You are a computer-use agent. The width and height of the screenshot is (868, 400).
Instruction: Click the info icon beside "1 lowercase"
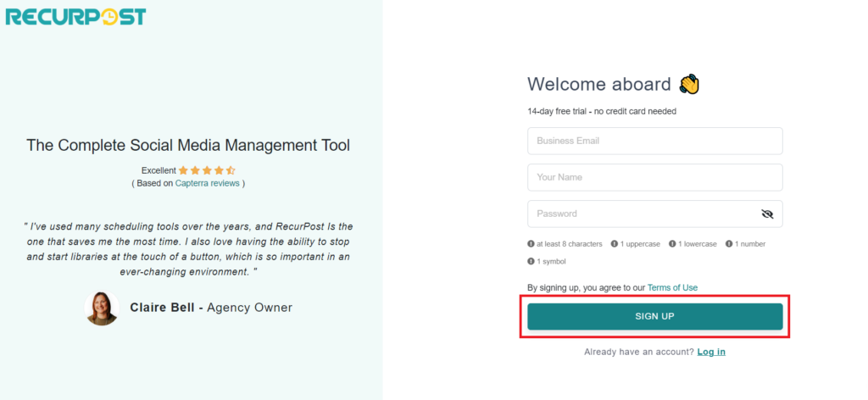click(x=672, y=244)
